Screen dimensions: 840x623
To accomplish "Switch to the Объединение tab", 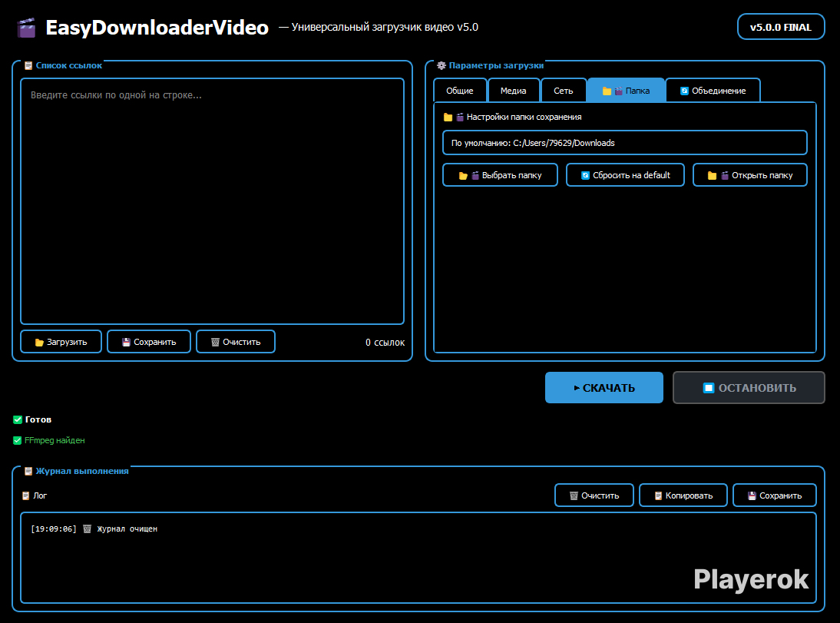I will tap(713, 91).
